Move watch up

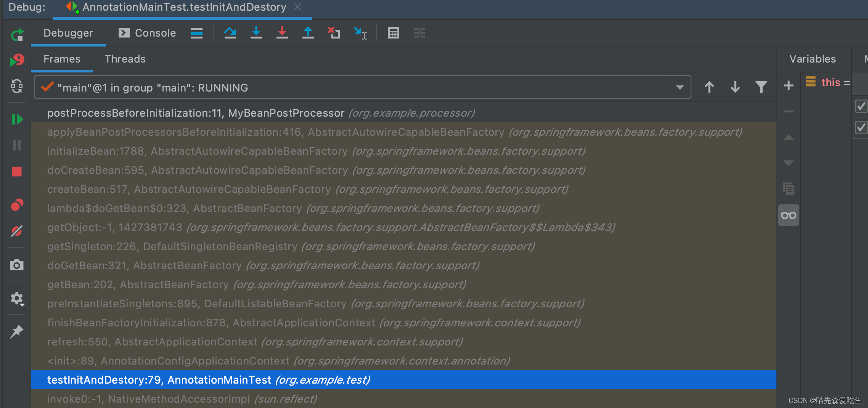click(x=788, y=138)
